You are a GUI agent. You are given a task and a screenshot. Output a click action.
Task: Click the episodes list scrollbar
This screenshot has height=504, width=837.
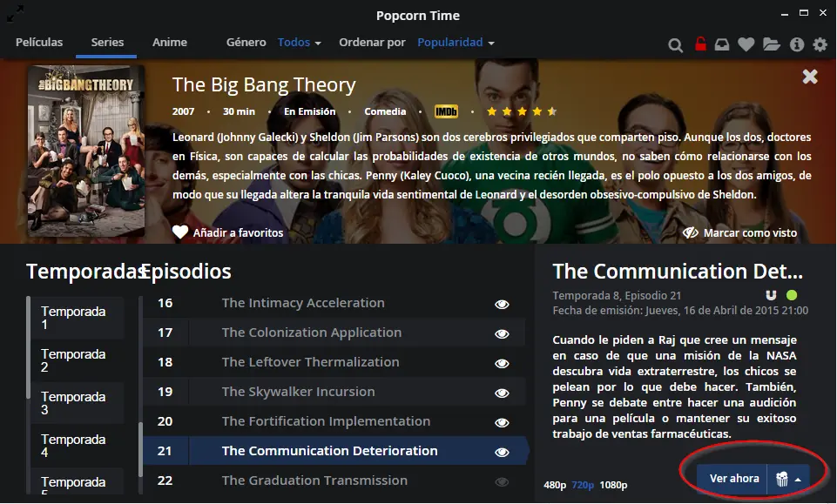click(x=140, y=450)
